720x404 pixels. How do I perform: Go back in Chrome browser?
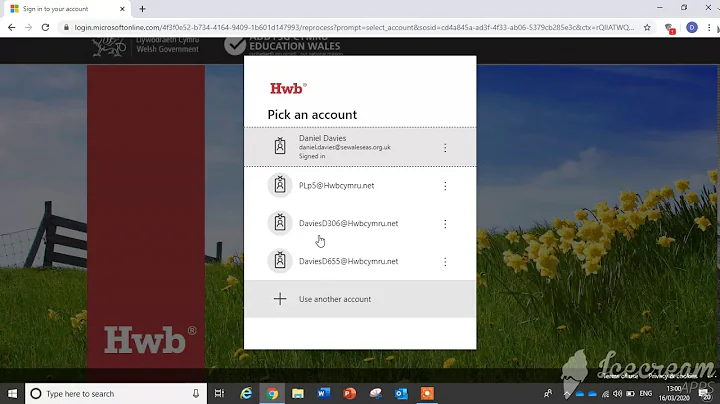(11, 28)
